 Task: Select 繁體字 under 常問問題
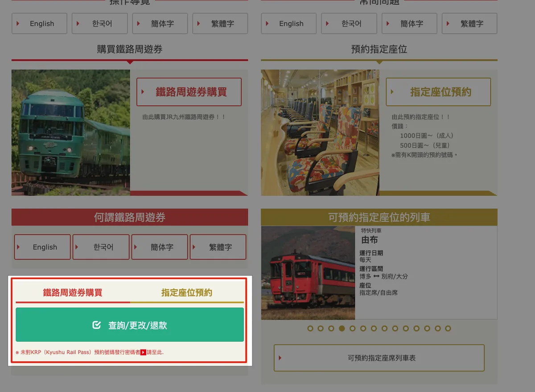469,24
